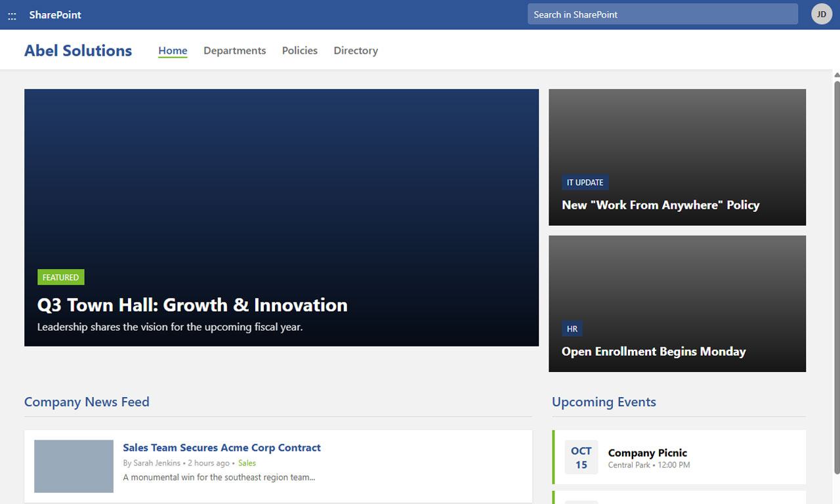Click the HR badge on the enrollment card

(x=572, y=328)
